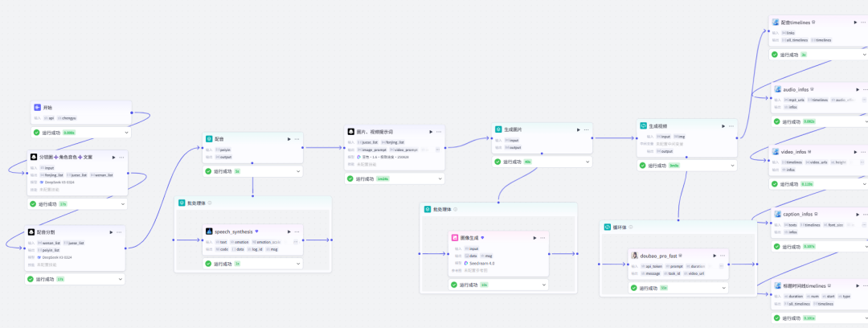Click the 图像生成 node icon
868x328 pixels.
pos(455,238)
